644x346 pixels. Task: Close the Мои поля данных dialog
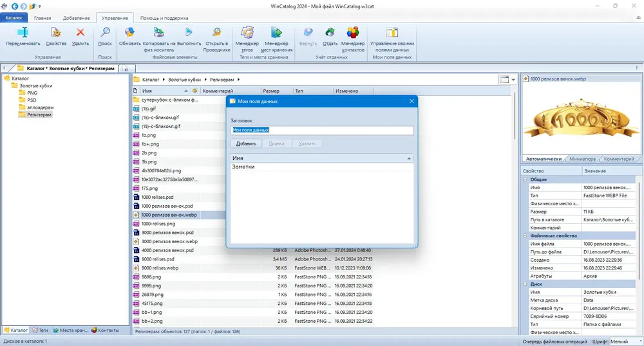click(x=412, y=101)
